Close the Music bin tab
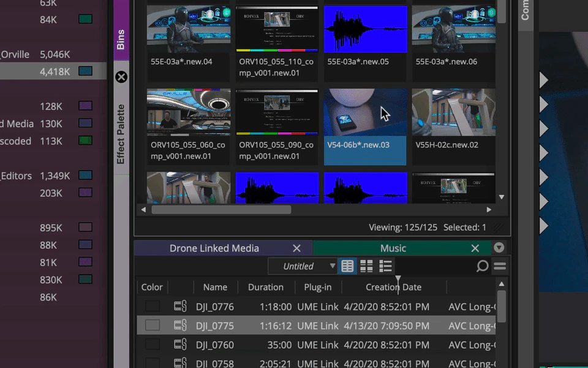Image resolution: width=588 pixels, height=368 pixels. pos(475,248)
